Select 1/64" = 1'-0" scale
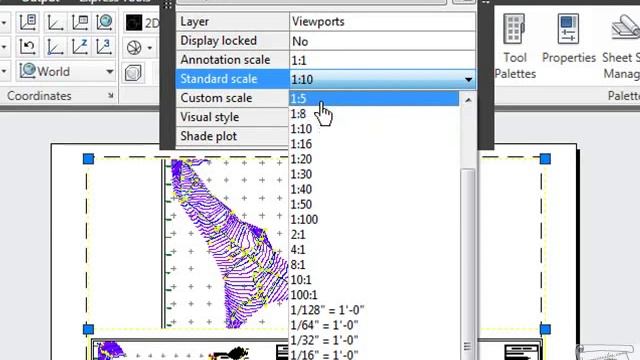The height and width of the screenshot is (360, 640). point(374,325)
